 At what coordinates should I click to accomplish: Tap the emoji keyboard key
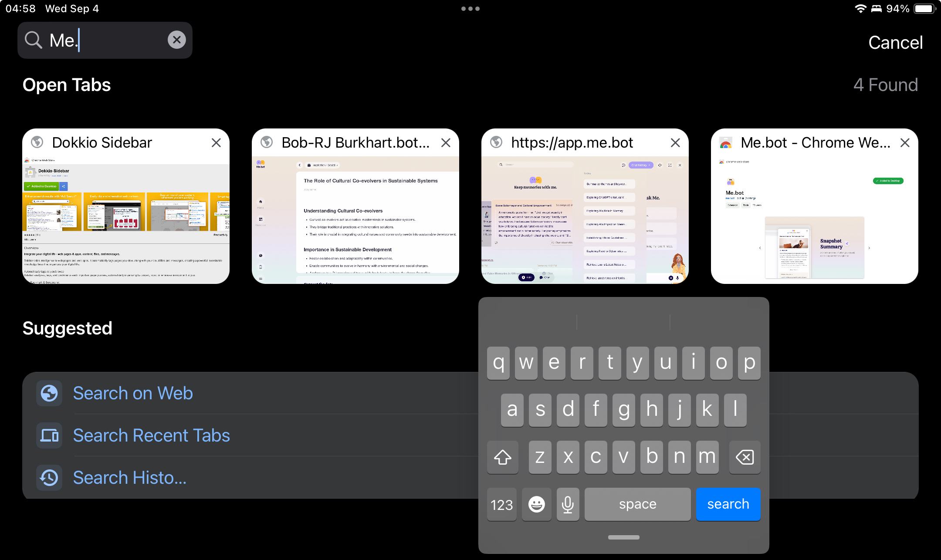point(536,504)
